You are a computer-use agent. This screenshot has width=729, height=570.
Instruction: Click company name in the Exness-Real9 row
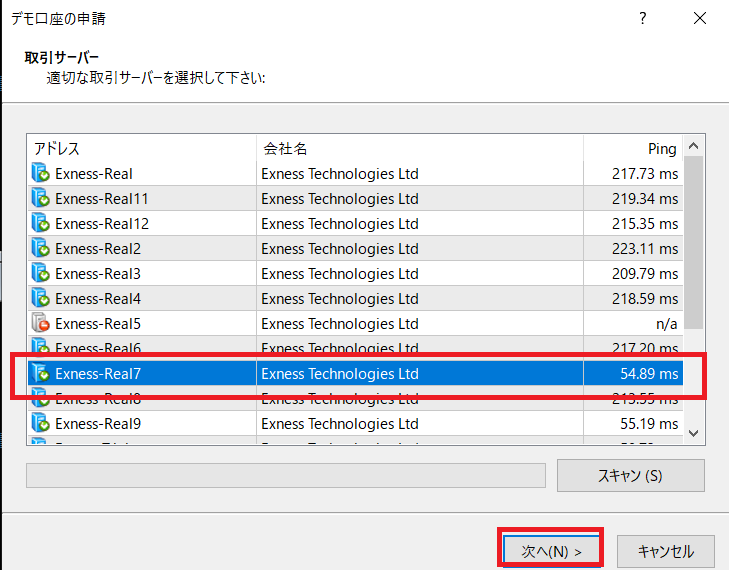pos(340,424)
